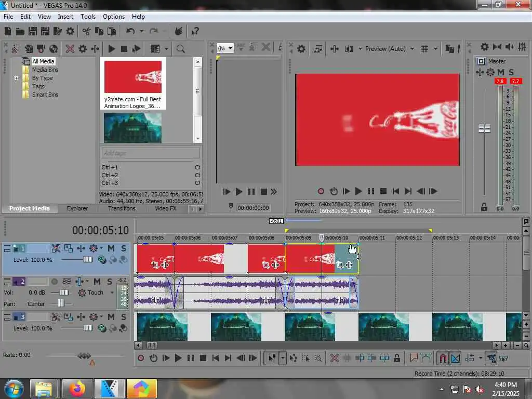
Task: Mute the Master bus
Action: pos(500,72)
